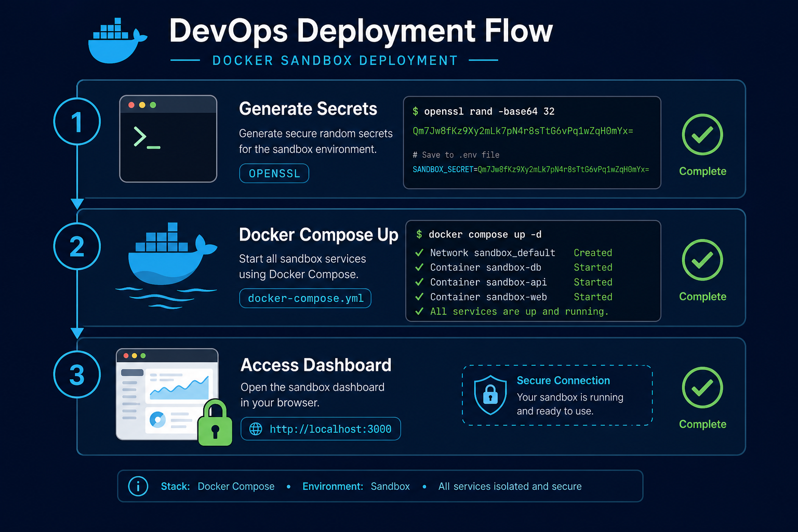Click the Generate Secrets heading
798x532 pixels.
pyautogui.click(x=308, y=109)
